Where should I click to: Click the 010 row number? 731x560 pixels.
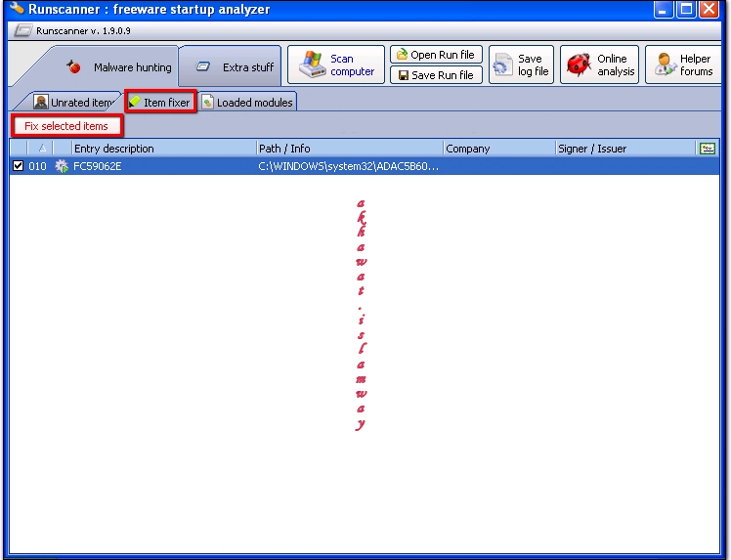pyautogui.click(x=37, y=166)
